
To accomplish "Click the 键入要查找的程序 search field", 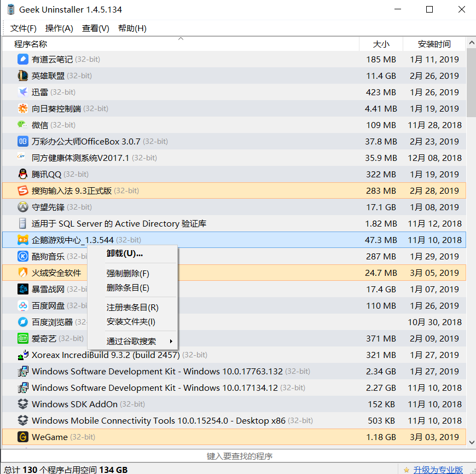I will coord(239,456).
